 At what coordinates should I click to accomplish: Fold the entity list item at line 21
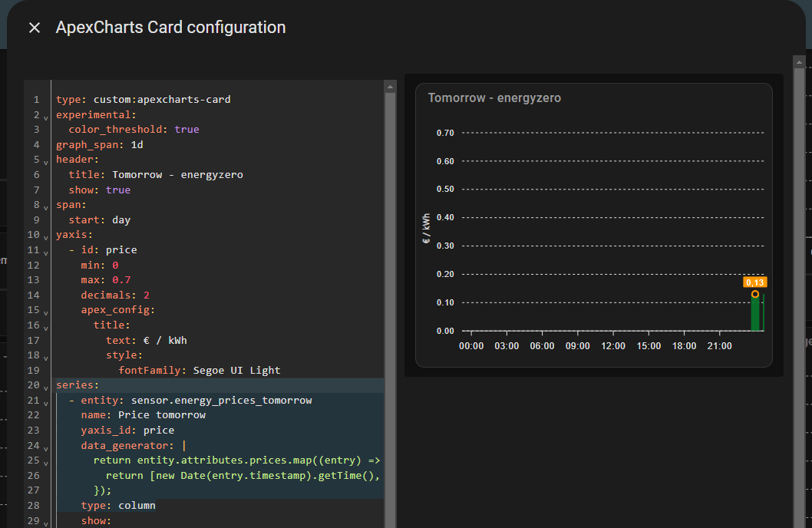[x=45, y=403]
